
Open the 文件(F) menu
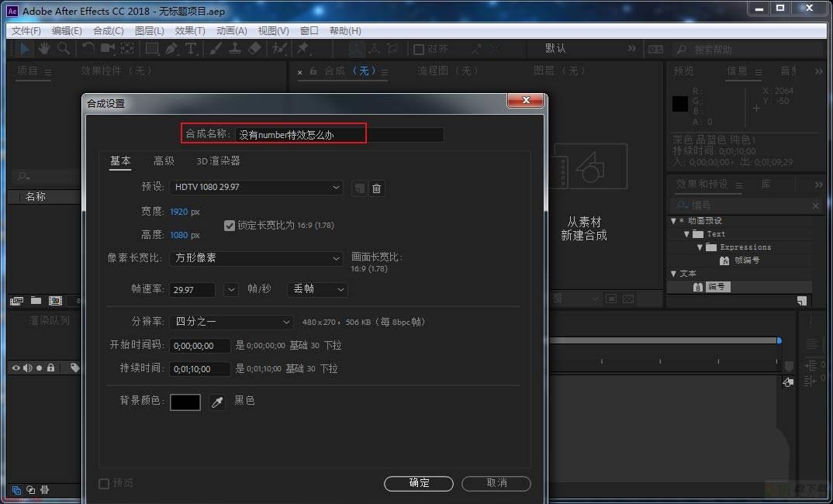click(x=26, y=31)
